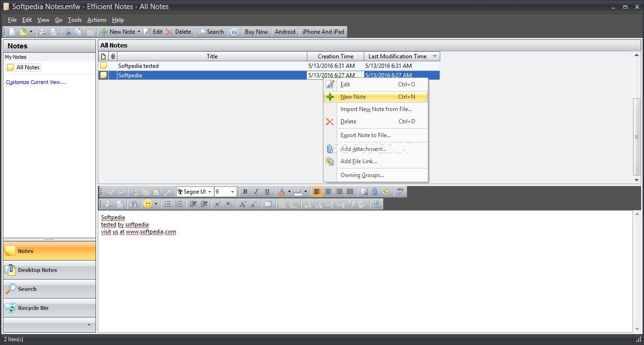644x345 pixels.
Task: Choose Add Attachment in the context menu
Action: coord(376,149)
